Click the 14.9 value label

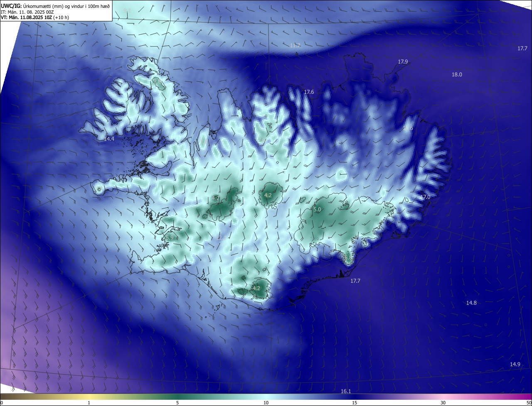[515, 364]
